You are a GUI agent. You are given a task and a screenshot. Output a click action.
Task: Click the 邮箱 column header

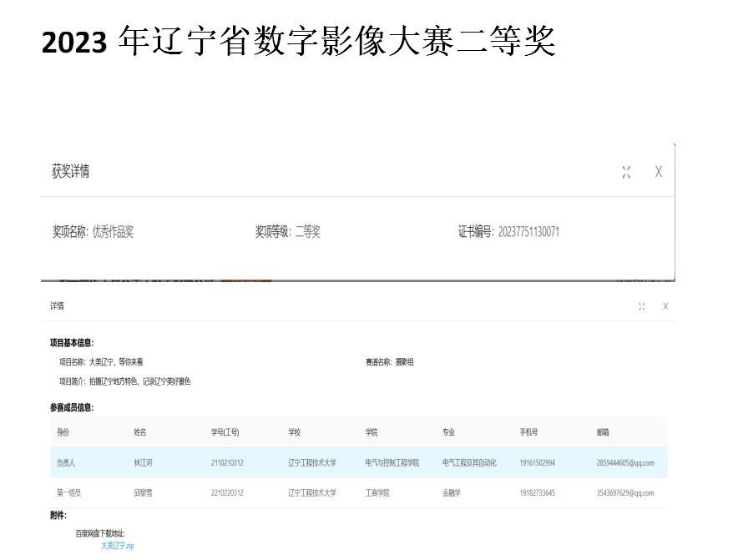coord(603,432)
